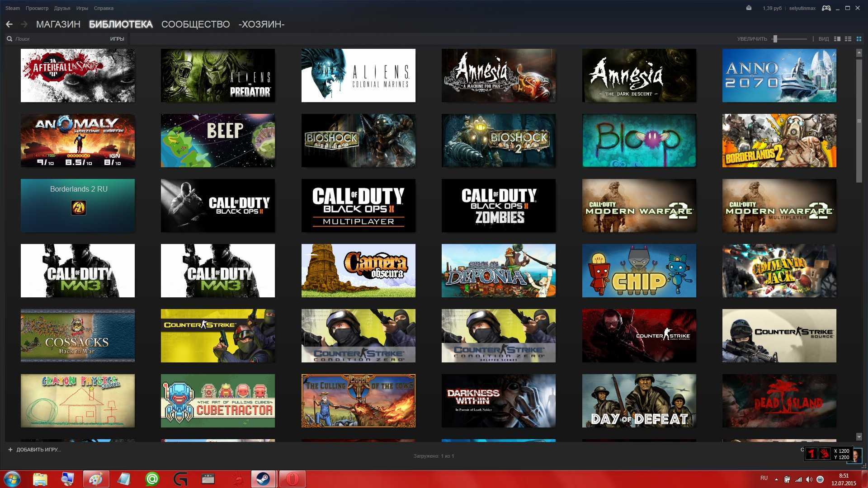The height and width of the screenshot is (488, 868).
Task: Select the first BioShock thumbnail
Action: click(x=359, y=141)
